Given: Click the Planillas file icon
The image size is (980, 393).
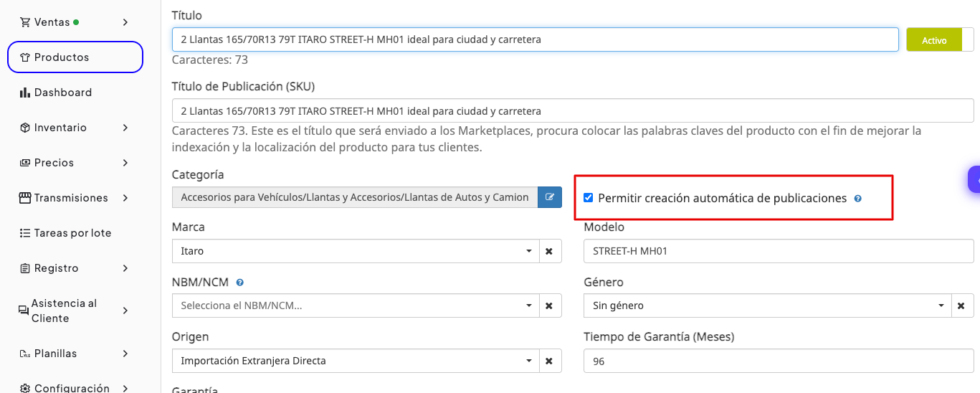Looking at the screenshot, I should point(24,354).
